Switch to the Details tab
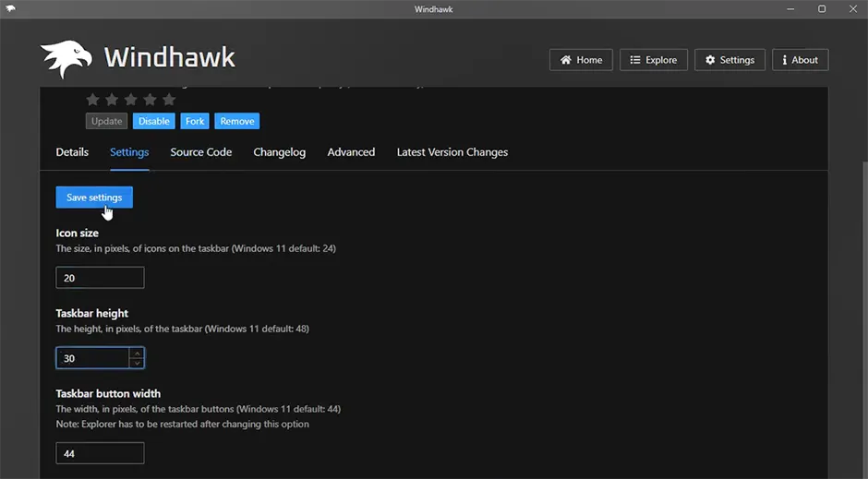 coord(72,152)
